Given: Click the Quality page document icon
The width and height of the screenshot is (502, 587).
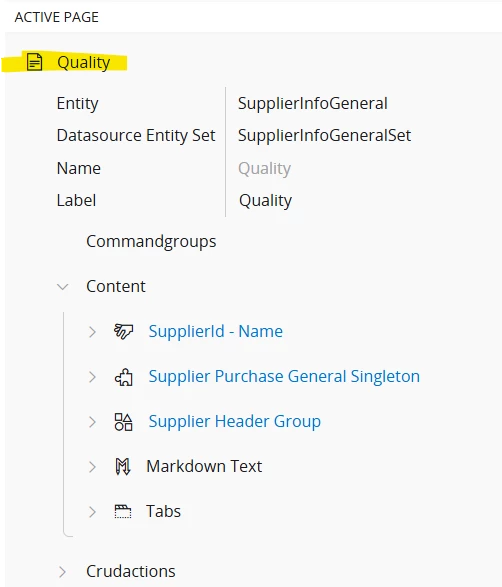Looking at the screenshot, I should [x=34, y=62].
